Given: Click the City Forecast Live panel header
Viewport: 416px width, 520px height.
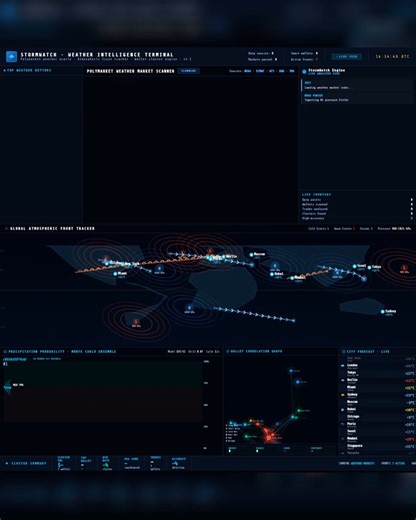Looking at the screenshot, I should (x=366, y=352).
